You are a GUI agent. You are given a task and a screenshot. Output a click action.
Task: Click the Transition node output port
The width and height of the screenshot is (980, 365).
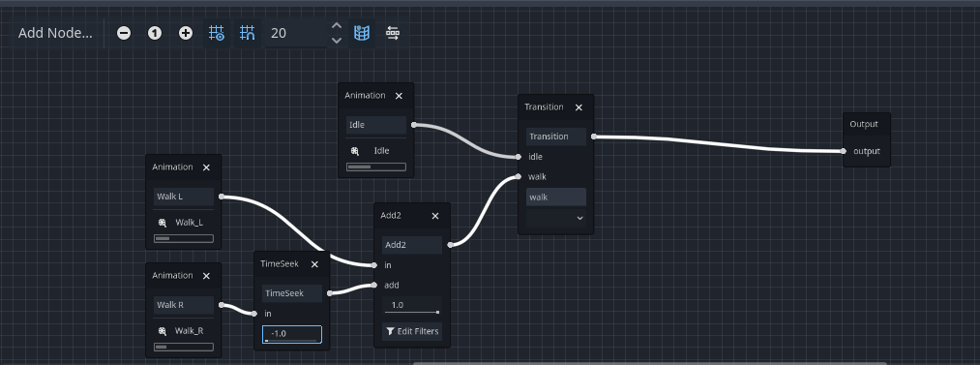[594, 137]
